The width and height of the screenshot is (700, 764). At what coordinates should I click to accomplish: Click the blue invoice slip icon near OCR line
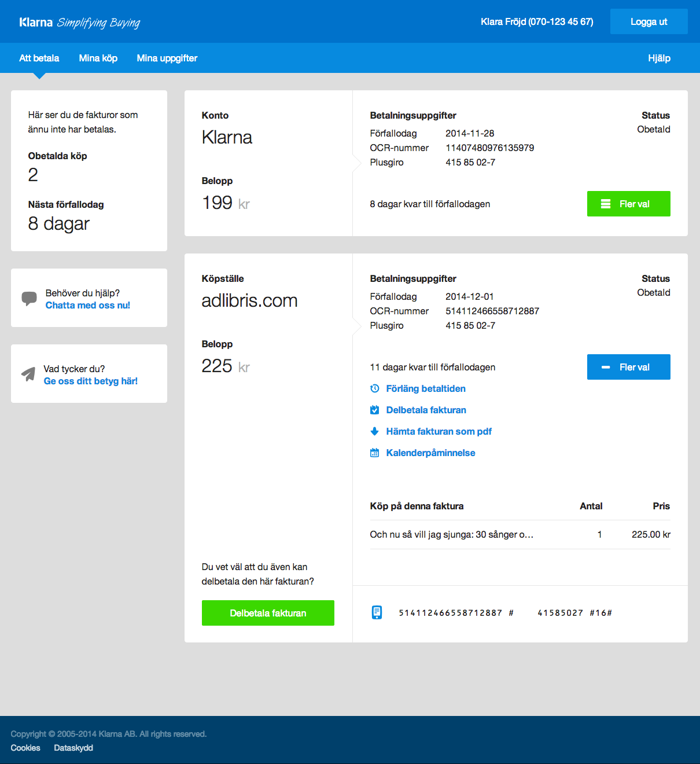[377, 612]
